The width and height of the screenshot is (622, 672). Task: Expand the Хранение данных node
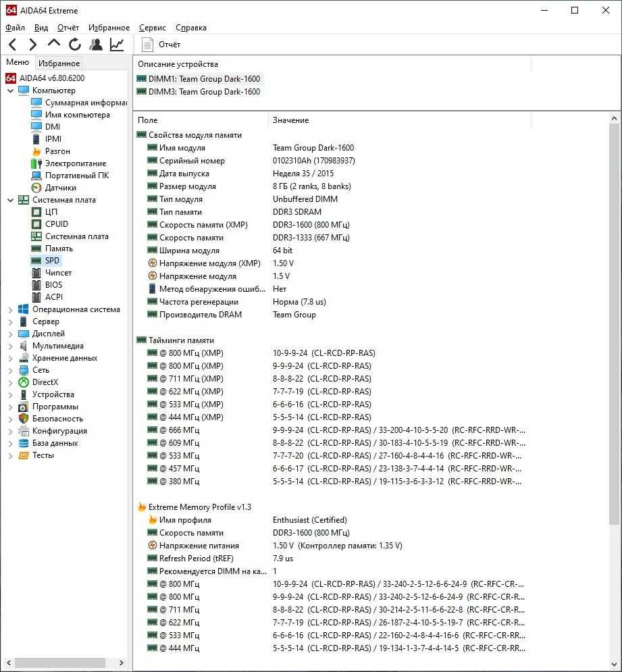[x=10, y=358]
